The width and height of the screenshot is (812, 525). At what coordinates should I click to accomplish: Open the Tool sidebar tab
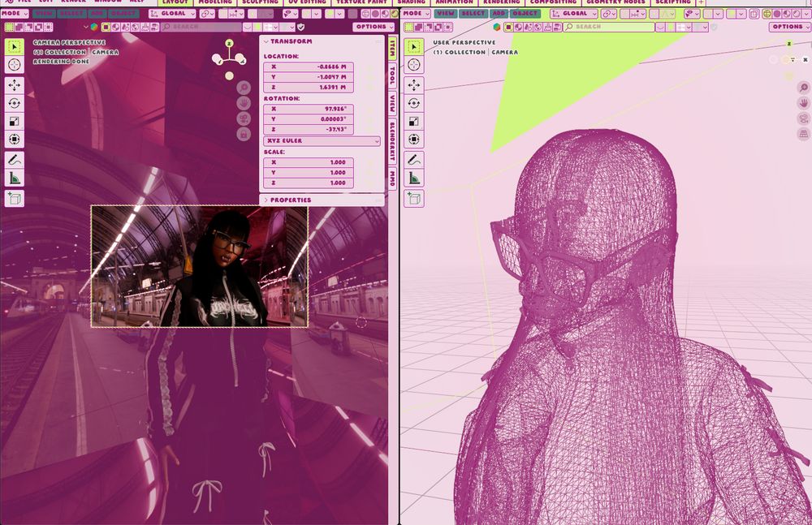click(x=392, y=76)
